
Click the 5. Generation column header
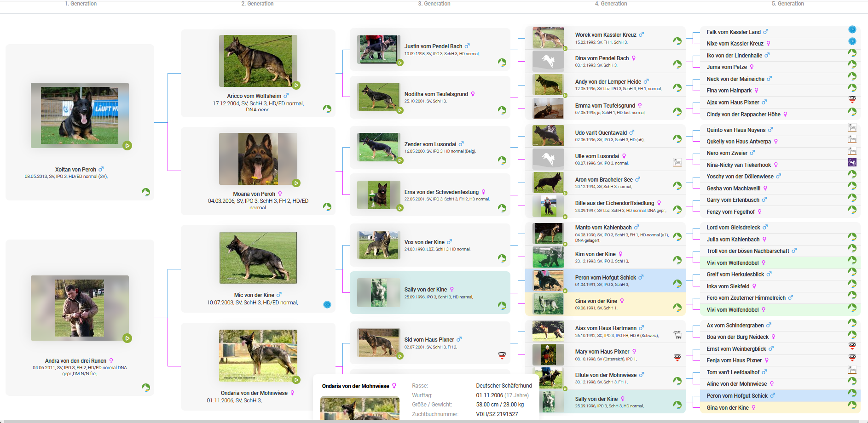pyautogui.click(x=787, y=4)
